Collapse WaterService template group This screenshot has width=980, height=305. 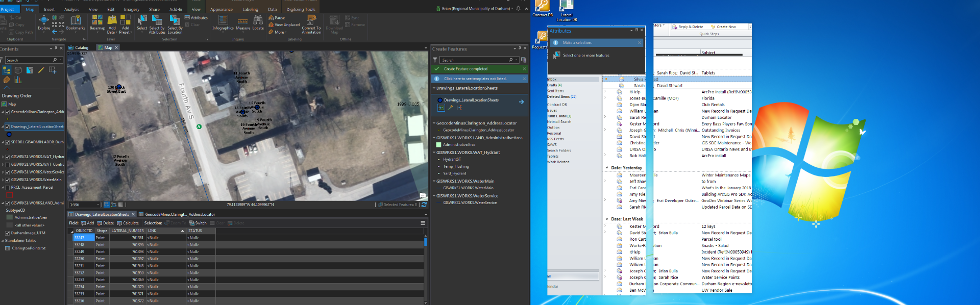pos(434,196)
